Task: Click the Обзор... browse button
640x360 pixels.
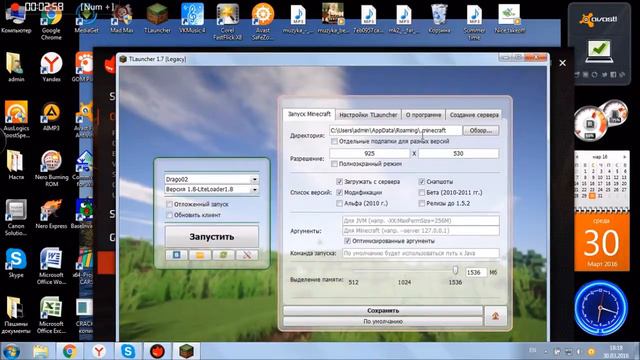Action: (480, 131)
